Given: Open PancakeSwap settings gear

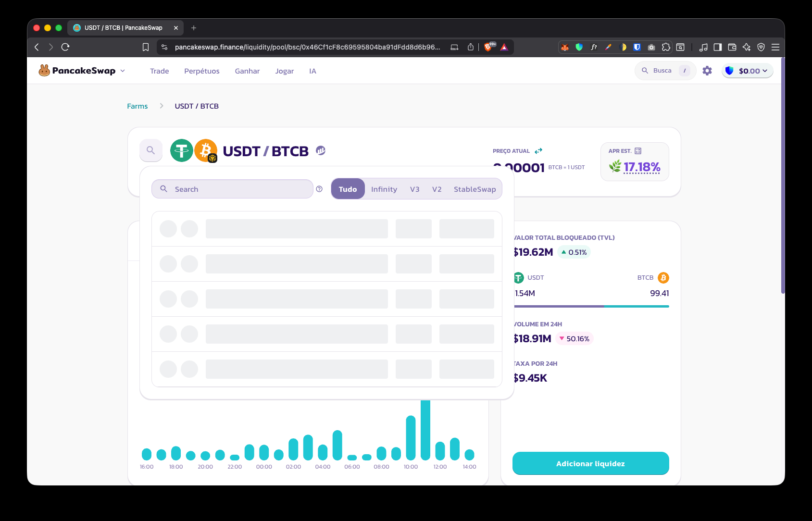Looking at the screenshot, I should click(x=707, y=71).
